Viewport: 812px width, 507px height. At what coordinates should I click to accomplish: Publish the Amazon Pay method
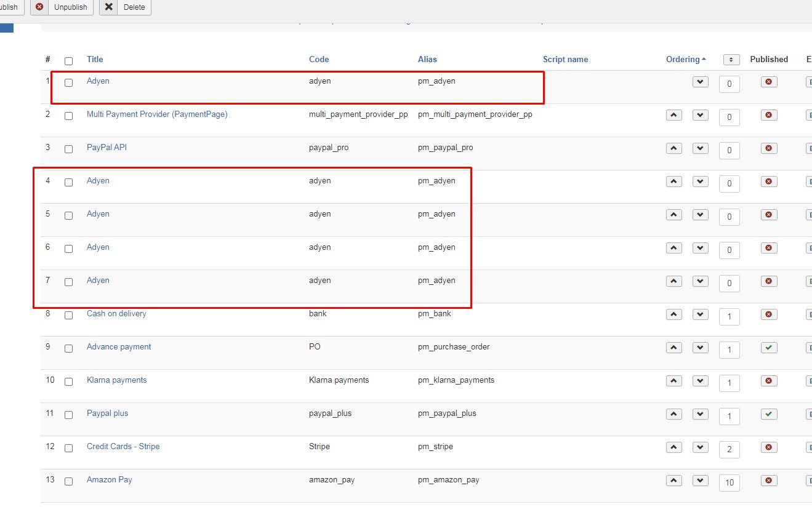coord(768,481)
